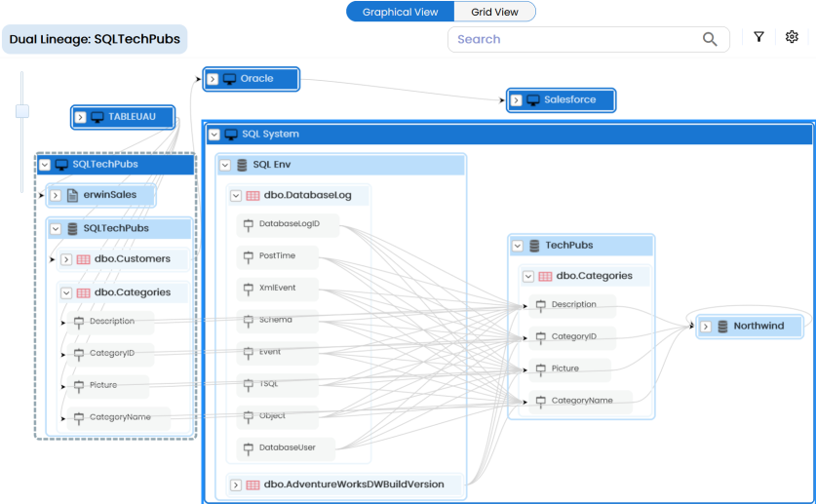
Task: Click the Salesforce system monitor icon
Action: tap(533, 99)
